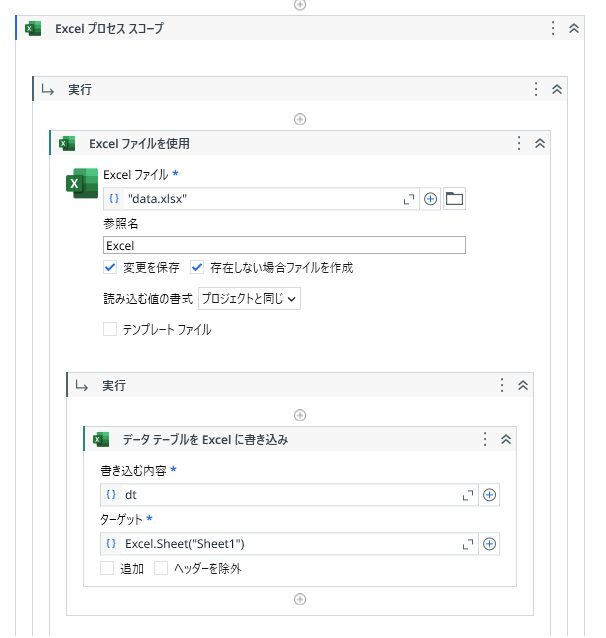Screen dimensions: 606x638
Task: Uncheck the 変更を保存 checkbox
Action: point(110,267)
